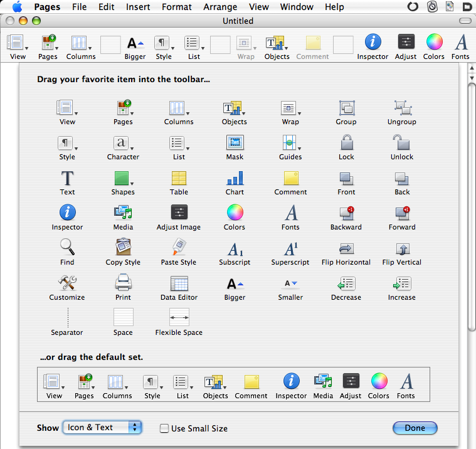Open the Objects dropdown in top toolbar
Image resolution: width=476 pixels, height=449 pixels.
(277, 48)
